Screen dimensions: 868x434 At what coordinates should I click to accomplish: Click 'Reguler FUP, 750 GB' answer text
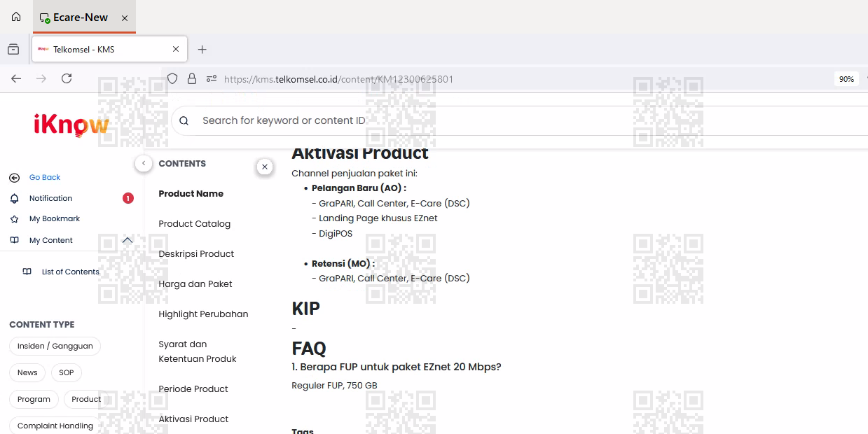point(334,386)
